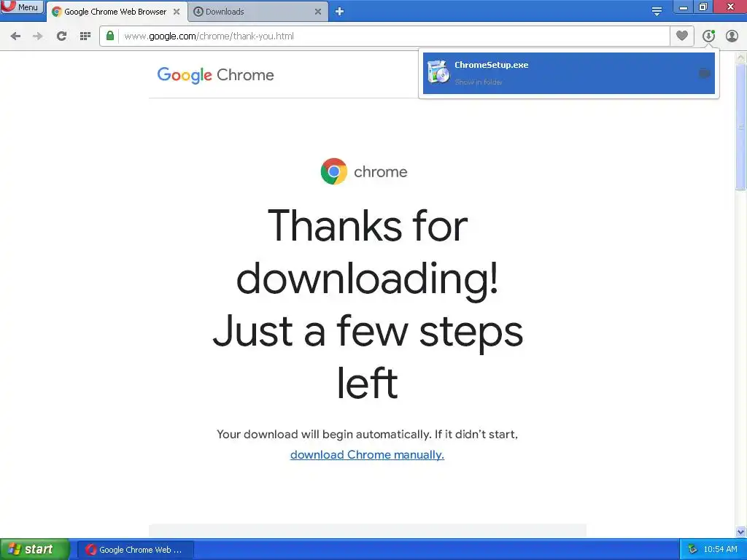Close the Downloads tab
The width and height of the screenshot is (747, 560).
click(318, 12)
